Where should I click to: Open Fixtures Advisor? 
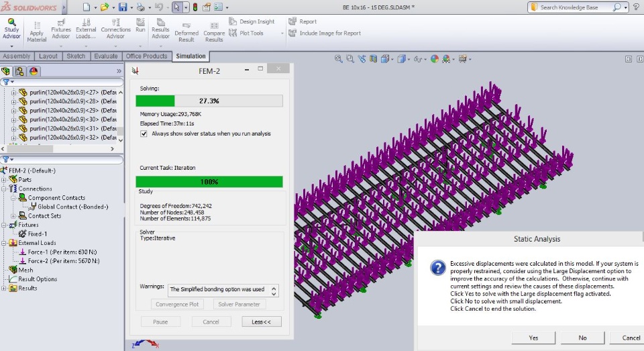61,29
